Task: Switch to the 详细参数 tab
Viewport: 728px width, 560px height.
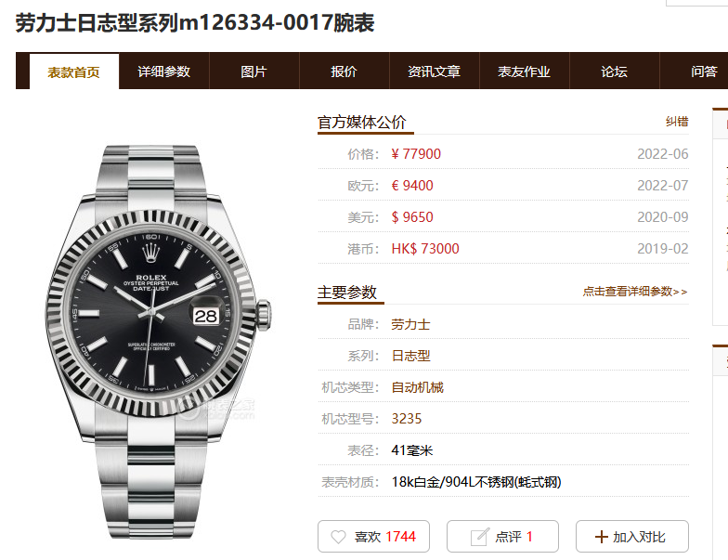Action: click(x=163, y=72)
